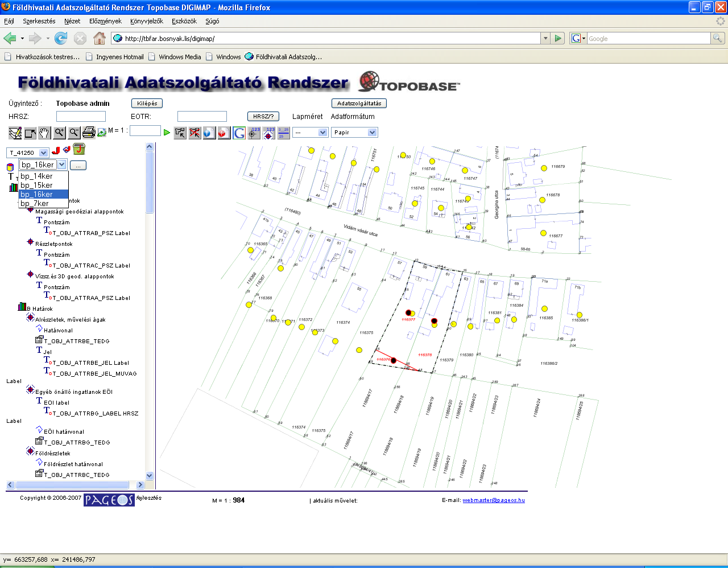This screenshot has width=728, height=568.
Task: Select the zoom window rectangle tool
Action: tap(30, 133)
